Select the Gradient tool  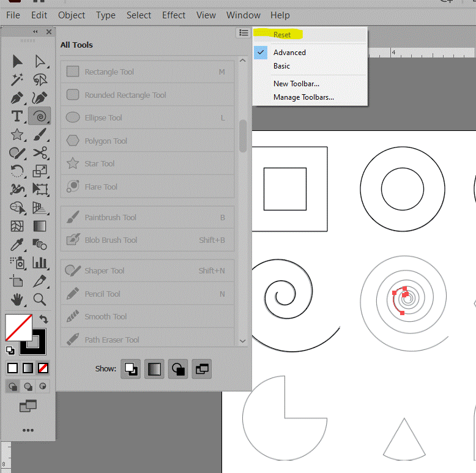40,226
